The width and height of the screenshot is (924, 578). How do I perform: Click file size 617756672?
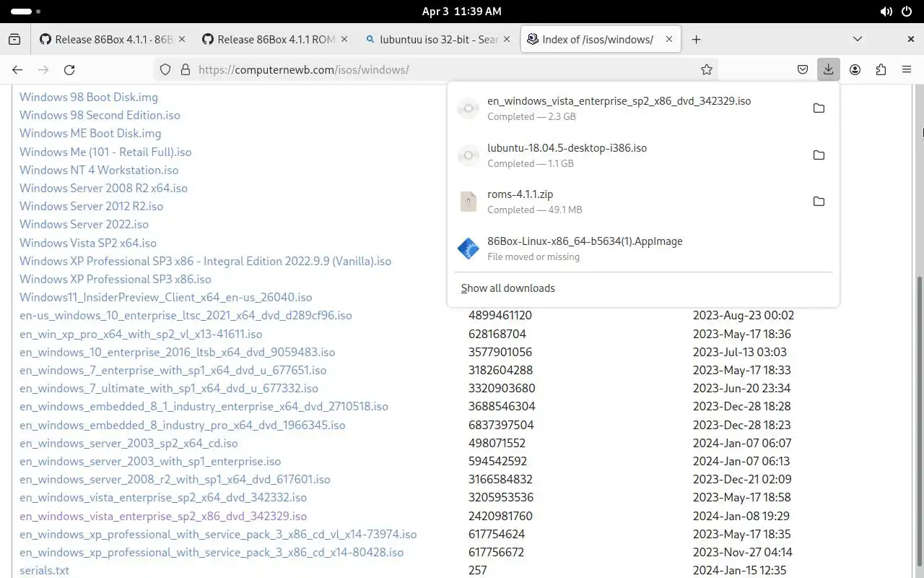(497, 552)
